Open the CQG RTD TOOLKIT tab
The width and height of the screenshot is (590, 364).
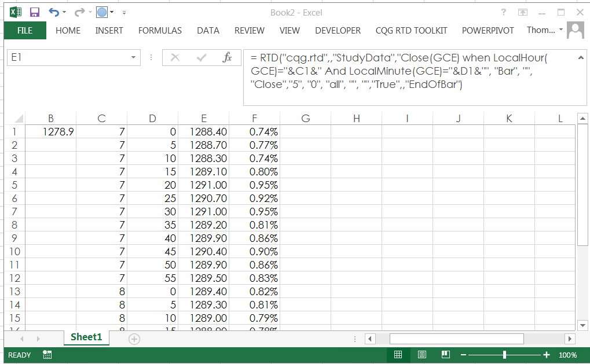click(x=411, y=31)
